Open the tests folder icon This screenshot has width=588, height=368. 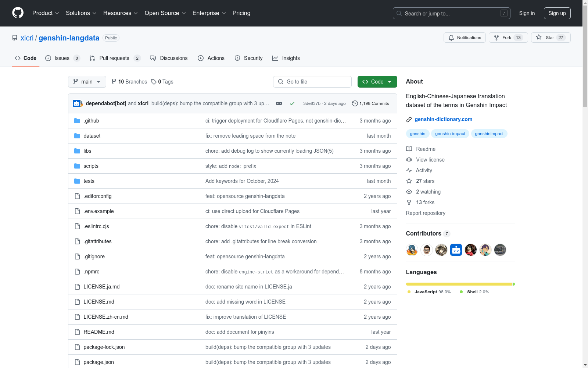click(77, 181)
